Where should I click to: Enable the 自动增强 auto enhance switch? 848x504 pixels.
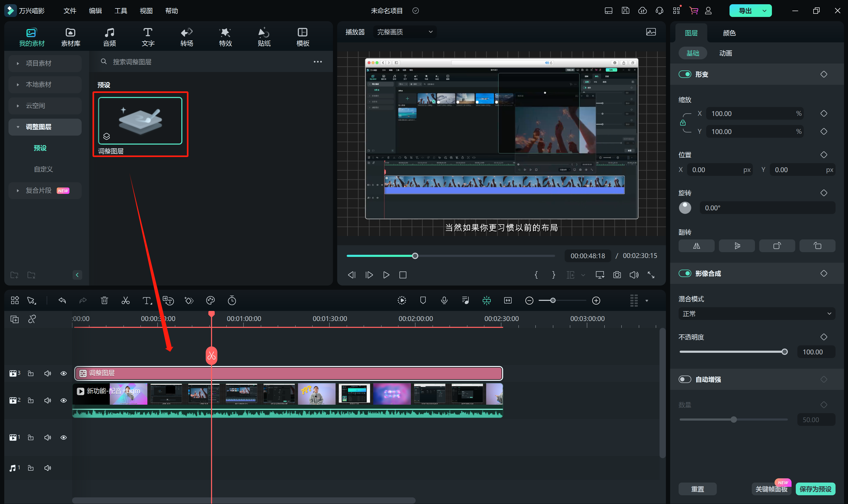click(685, 379)
